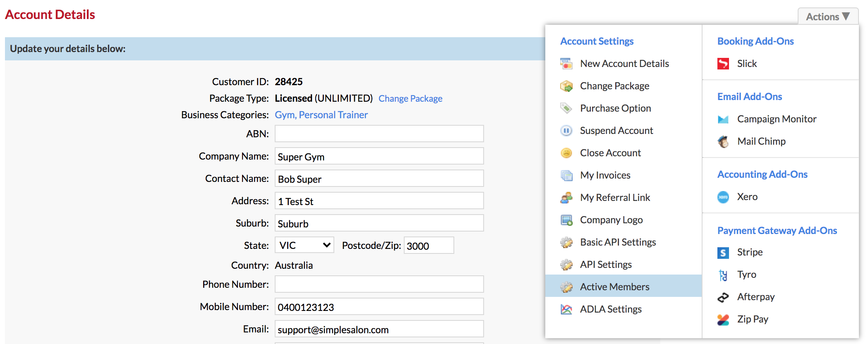Click the Active Members gear icon

tap(566, 287)
